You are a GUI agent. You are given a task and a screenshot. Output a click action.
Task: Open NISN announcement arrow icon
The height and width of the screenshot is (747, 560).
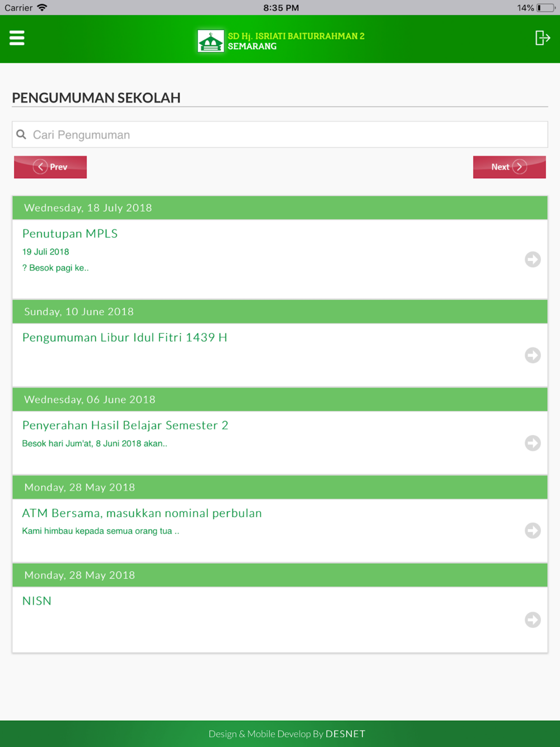click(533, 620)
